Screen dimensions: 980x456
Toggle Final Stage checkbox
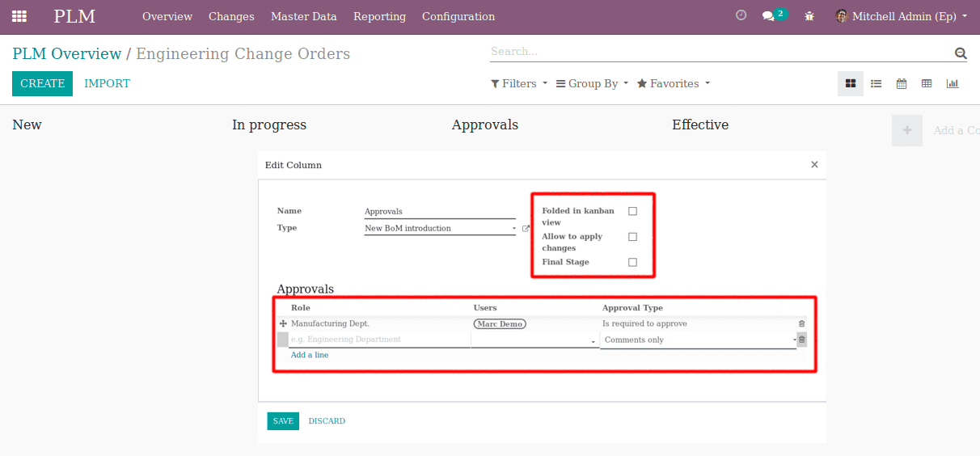[x=632, y=262]
